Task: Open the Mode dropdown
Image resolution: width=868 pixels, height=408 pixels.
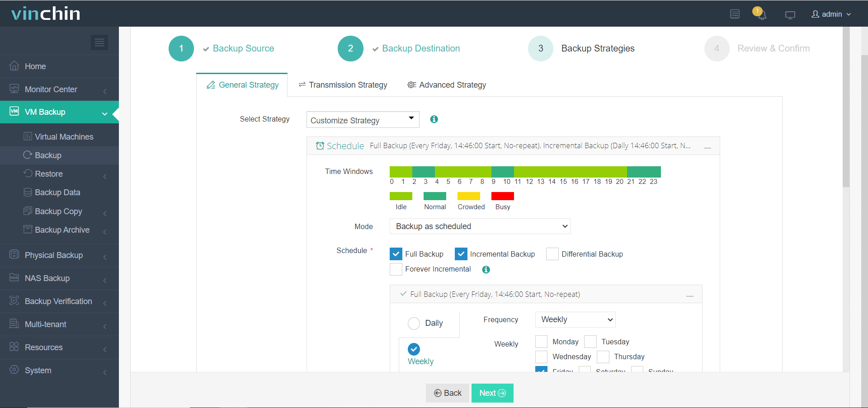Action: [480, 226]
